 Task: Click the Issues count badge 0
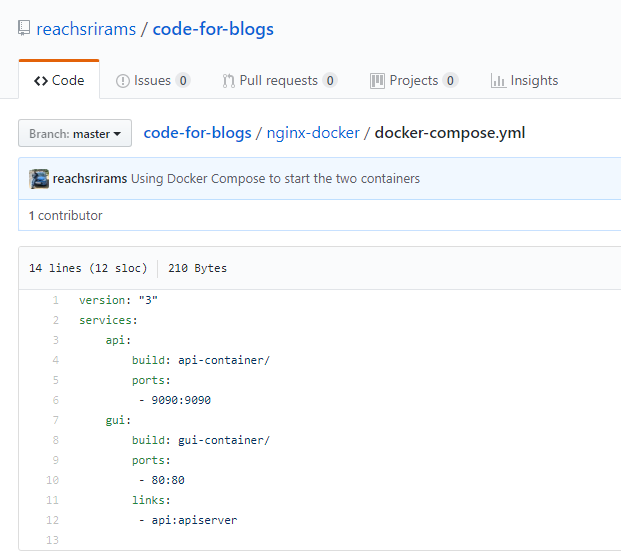[183, 80]
